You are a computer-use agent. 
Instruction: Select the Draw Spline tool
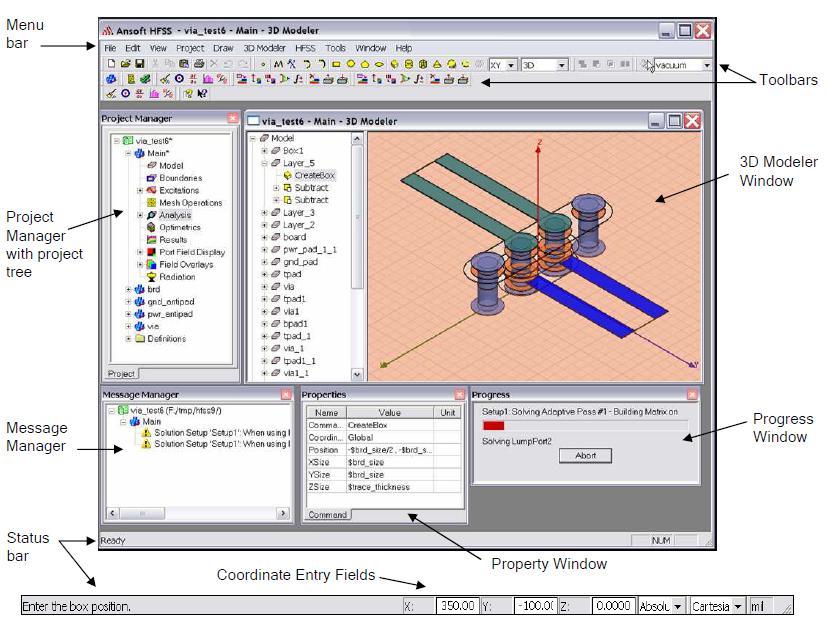[x=291, y=64]
